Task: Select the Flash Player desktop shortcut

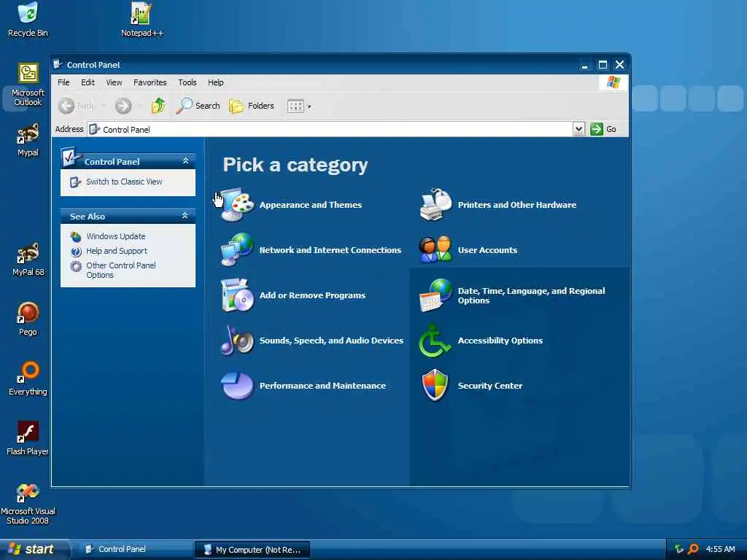Action: pos(28,438)
